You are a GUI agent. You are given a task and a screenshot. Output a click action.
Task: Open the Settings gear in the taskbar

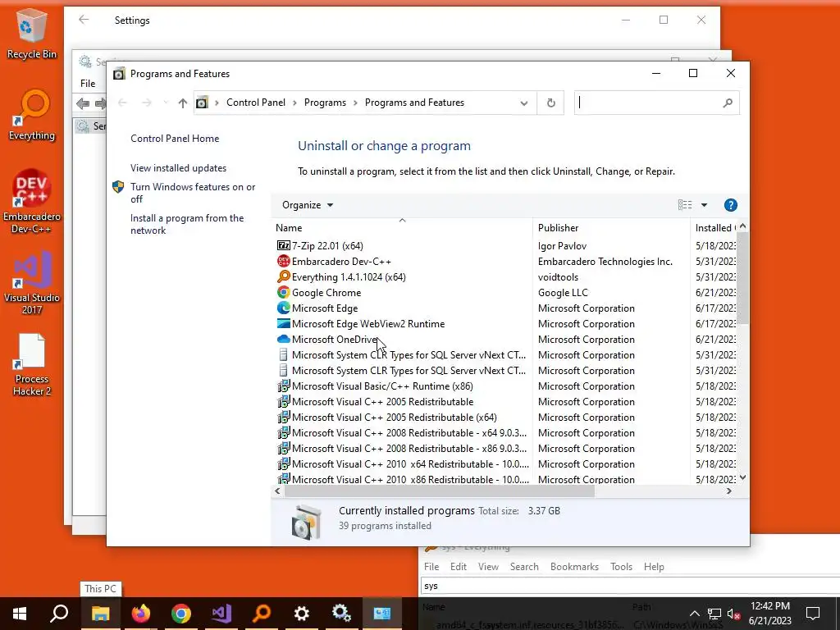pyautogui.click(x=302, y=614)
